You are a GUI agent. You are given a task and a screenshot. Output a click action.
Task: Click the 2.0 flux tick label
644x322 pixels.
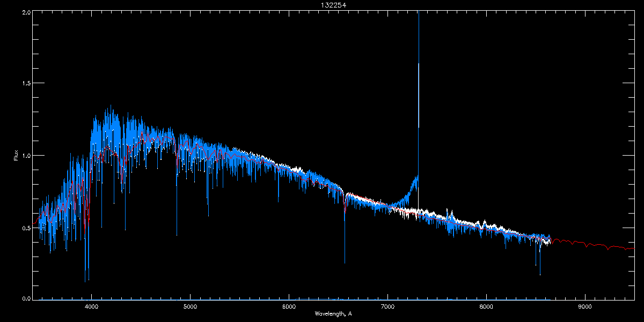pos(25,12)
